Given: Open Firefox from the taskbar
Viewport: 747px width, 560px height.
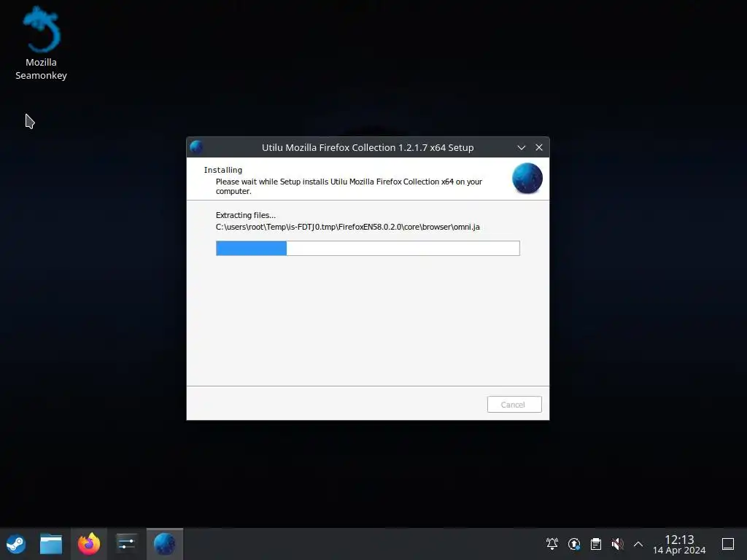Looking at the screenshot, I should pyautogui.click(x=89, y=544).
